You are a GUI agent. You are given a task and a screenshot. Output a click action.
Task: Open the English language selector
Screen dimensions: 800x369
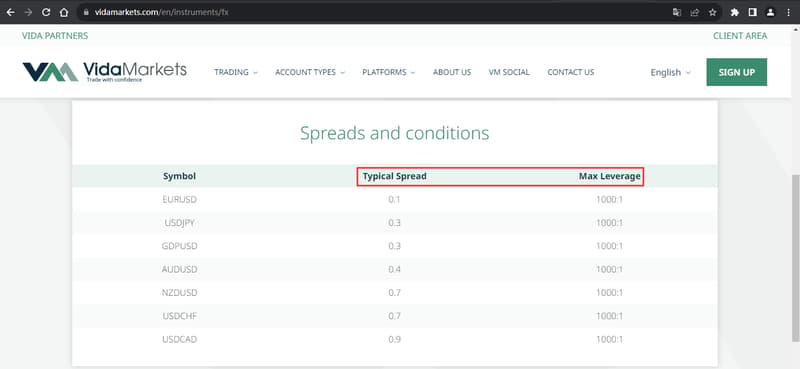pyautogui.click(x=670, y=72)
